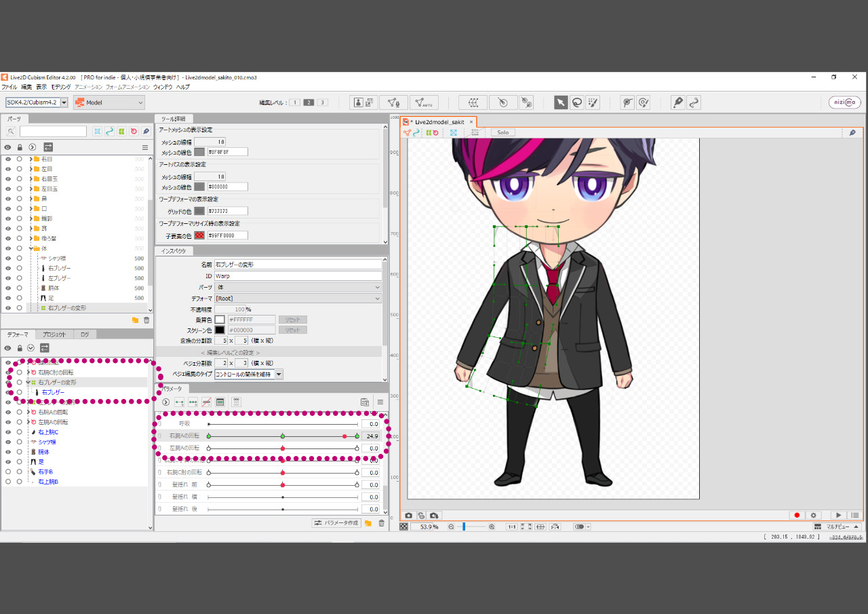The height and width of the screenshot is (614, 868).
Task: Play the parameter preview animation
Action: pyautogui.click(x=839, y=516)
